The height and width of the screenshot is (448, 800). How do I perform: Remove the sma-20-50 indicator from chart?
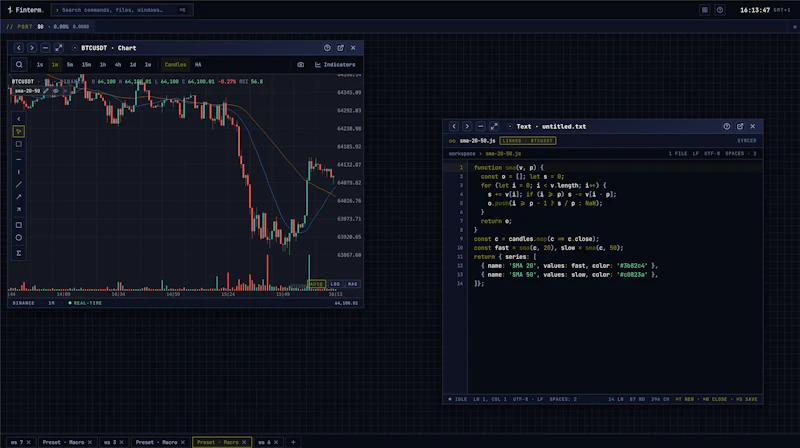65,91
